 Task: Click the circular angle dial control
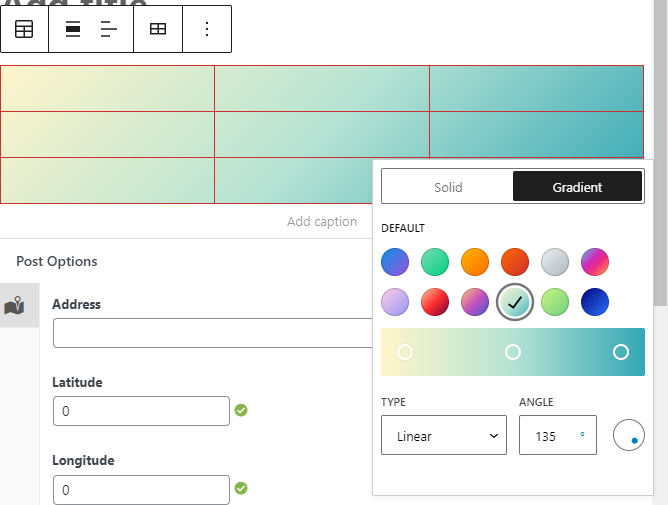click(628, 435)
